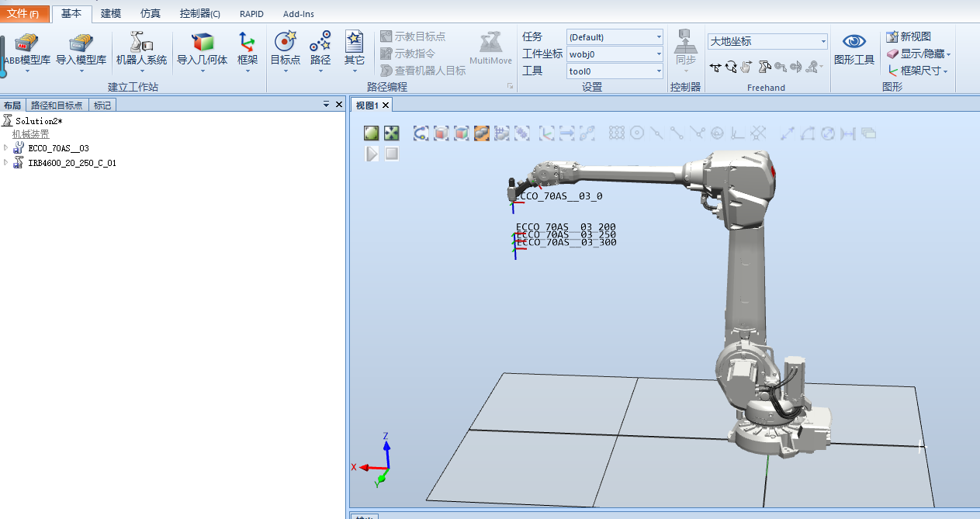Open Show/Hide (显示/隐藏) dropdown

(x=919, y=54)
